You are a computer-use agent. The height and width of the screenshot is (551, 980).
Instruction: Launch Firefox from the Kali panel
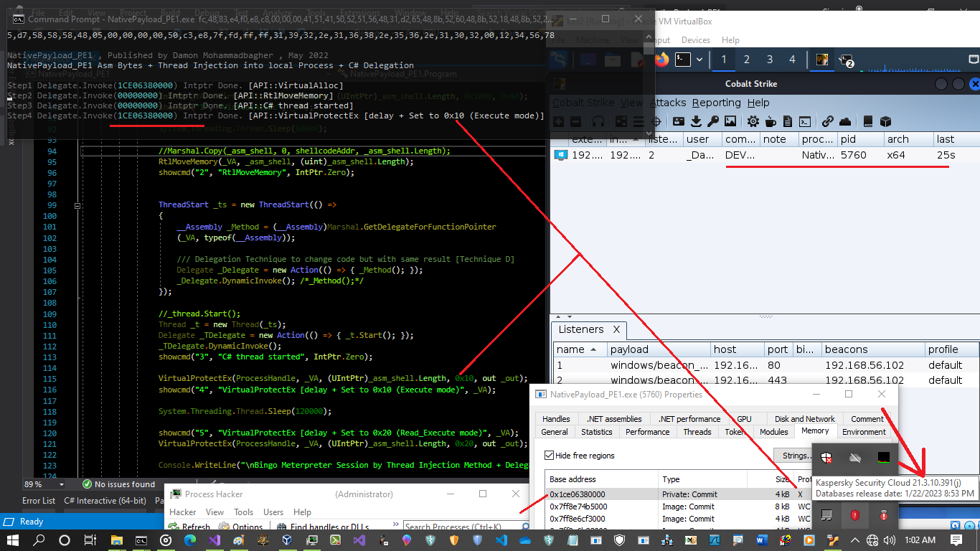(661, 60)
